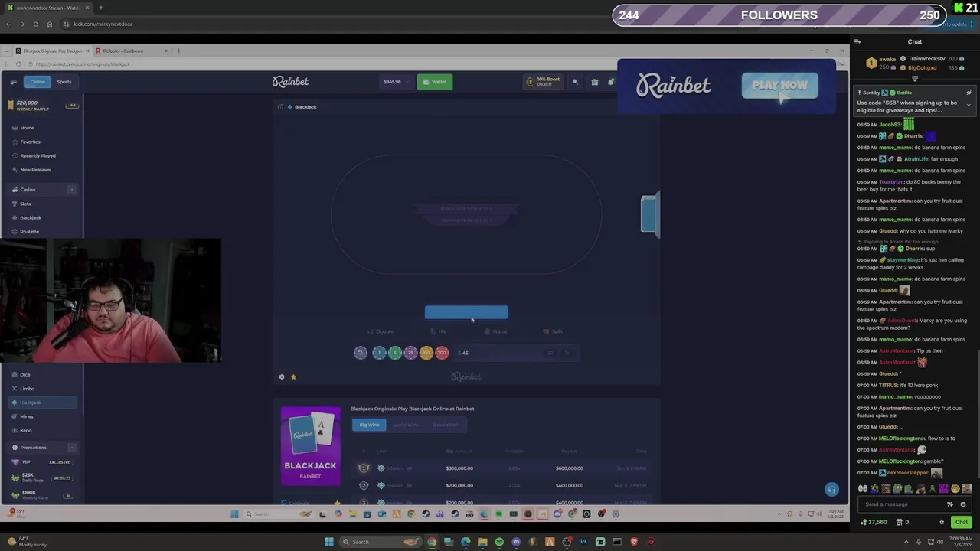Image resolution: width=980 pixels, height=551 pixels.
Task: Select the Casino tab
Action: point(38,82)
